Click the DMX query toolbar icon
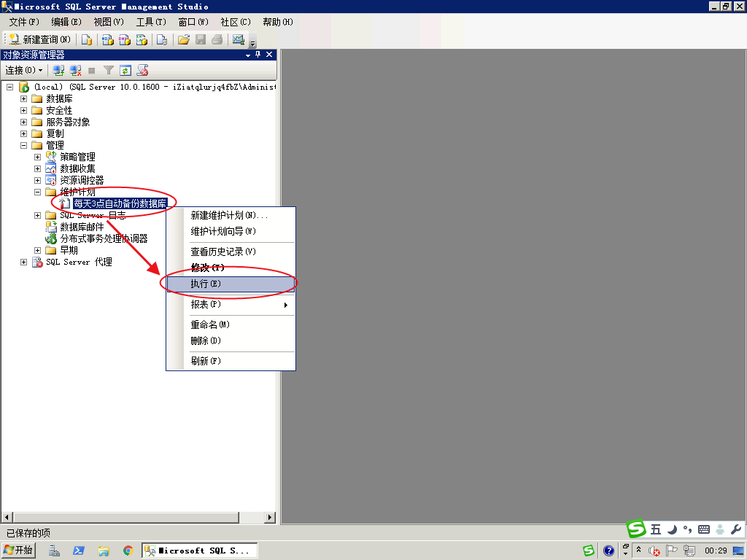The image size is (747, 560). pos(125,39)
